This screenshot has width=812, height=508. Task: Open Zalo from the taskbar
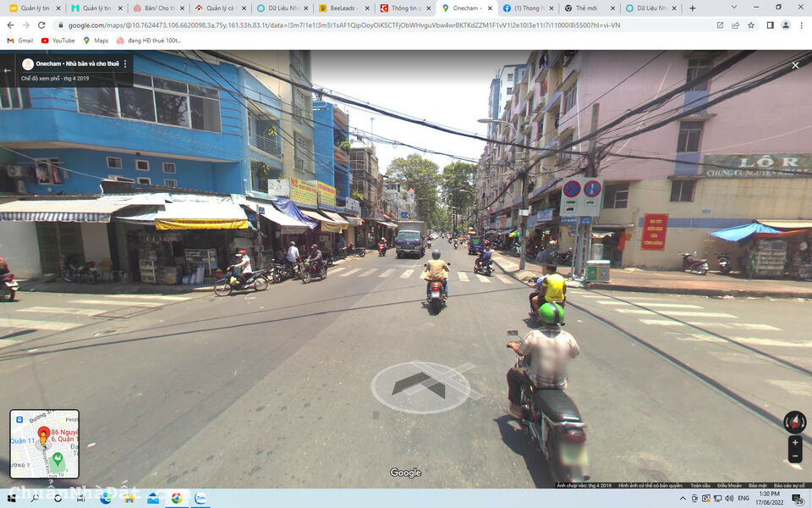(x=200, y=499)
